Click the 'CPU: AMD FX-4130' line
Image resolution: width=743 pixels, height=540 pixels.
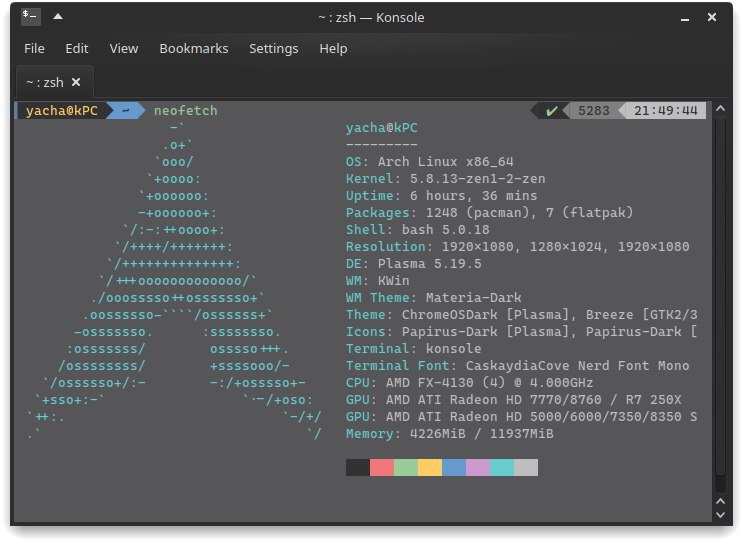coord(470,383)
